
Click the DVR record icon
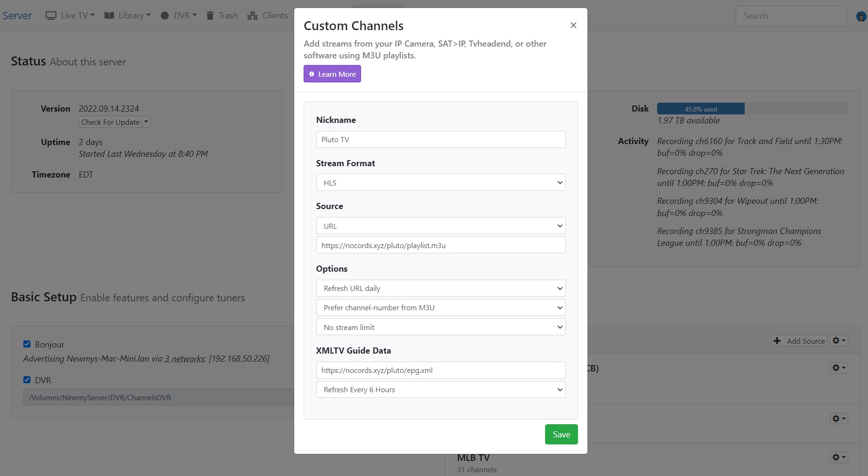[x=165, y=15]
